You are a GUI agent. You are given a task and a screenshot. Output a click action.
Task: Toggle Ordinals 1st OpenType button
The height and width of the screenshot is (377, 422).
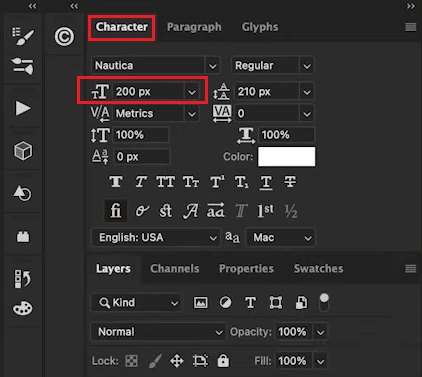(265, 211)
